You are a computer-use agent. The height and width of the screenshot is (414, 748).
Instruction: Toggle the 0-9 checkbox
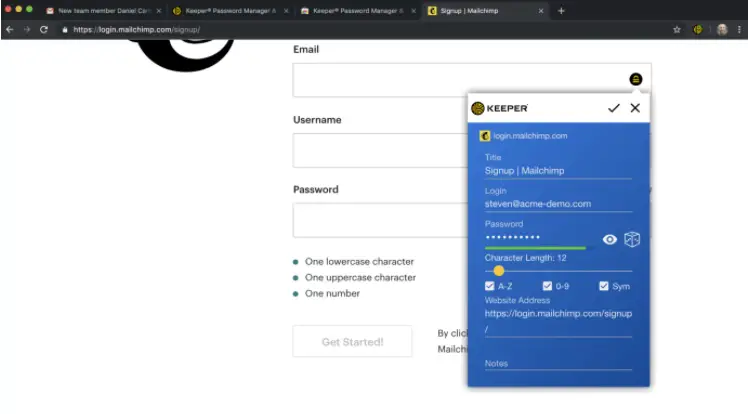point(547,286)
